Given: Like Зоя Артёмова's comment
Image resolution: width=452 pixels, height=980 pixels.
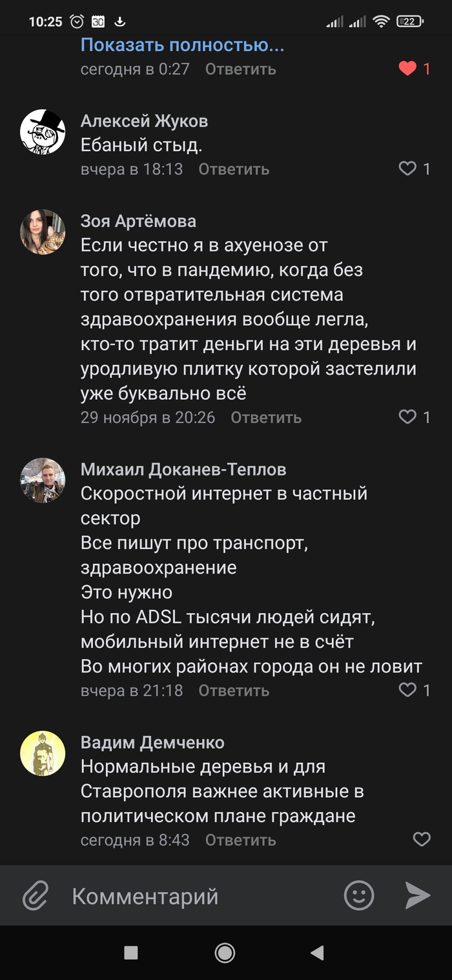Looking at the screenshot, I should tap(407, 417).
